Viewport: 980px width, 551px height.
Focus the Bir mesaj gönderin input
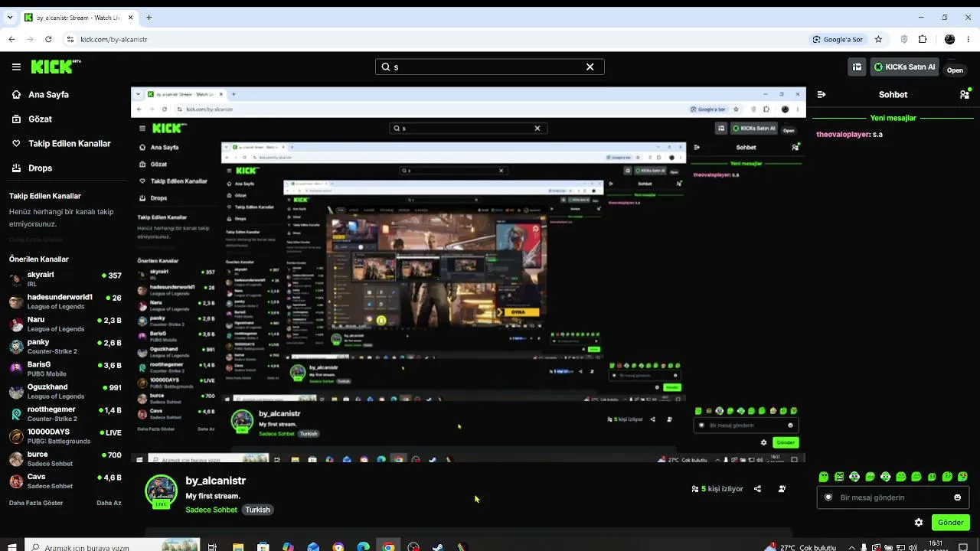892,497
